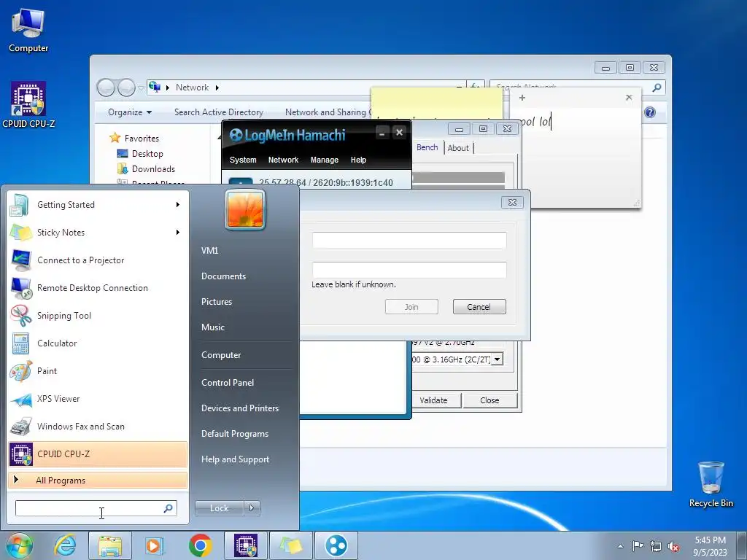This screenshot has width=747, height=560.
Task: Launch Sticky Notes from the Start menu
Action: pyautogui.click(x=98, y=233)
